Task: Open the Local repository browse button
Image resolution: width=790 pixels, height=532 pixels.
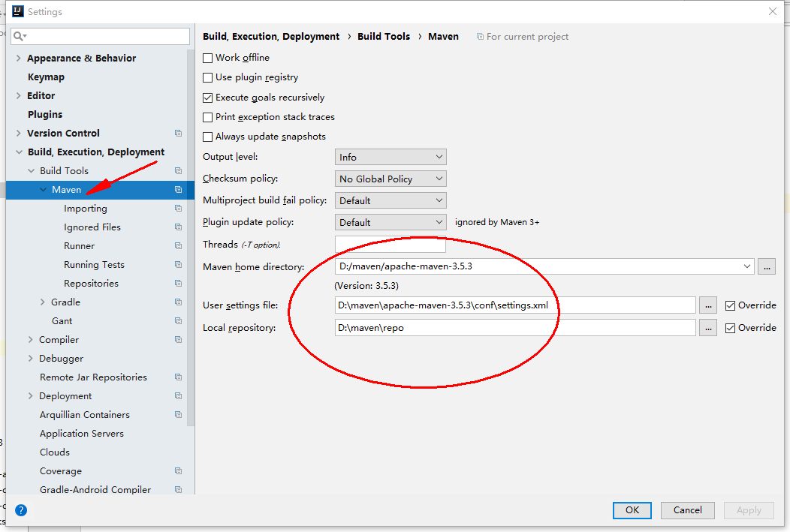Action: click(707, 328)
